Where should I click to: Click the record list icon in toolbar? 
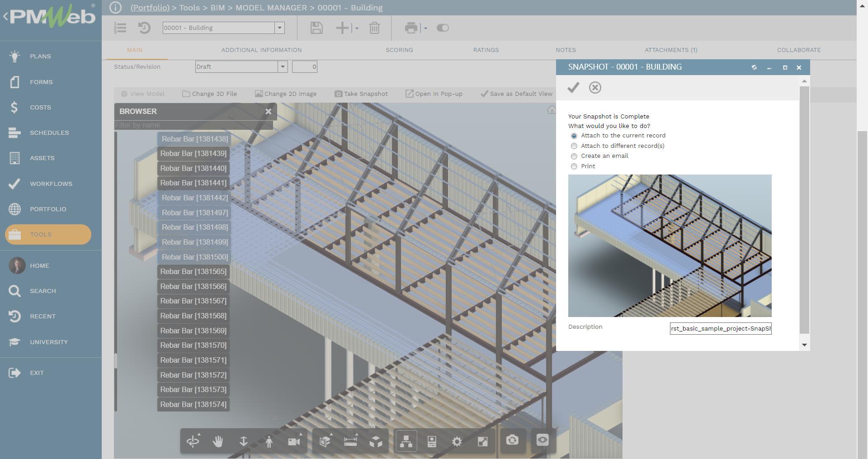pos(120,28)
